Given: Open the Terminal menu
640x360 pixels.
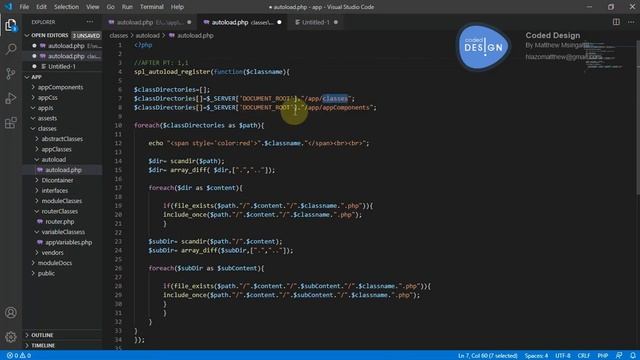Looking at the screenshot, I should tap(152, 7).
